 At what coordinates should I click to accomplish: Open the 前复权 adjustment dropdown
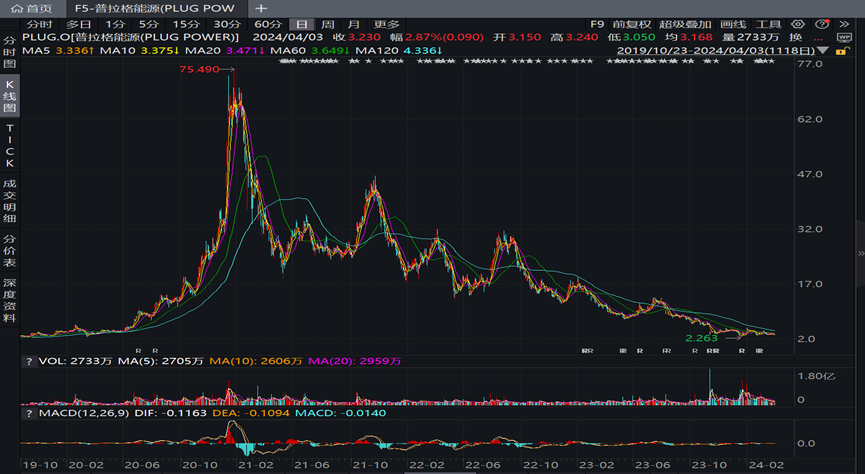click(632, 24)
